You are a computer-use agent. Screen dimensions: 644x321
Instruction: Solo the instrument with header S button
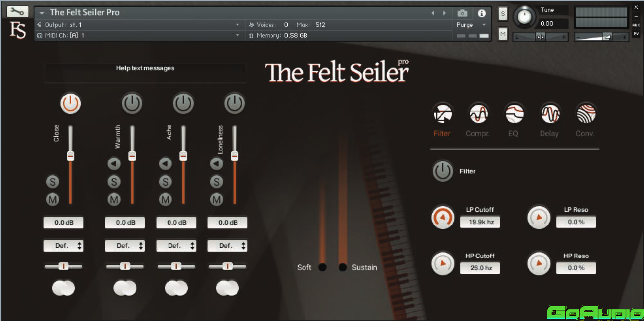pyautogui.click(x=503, y=14)
